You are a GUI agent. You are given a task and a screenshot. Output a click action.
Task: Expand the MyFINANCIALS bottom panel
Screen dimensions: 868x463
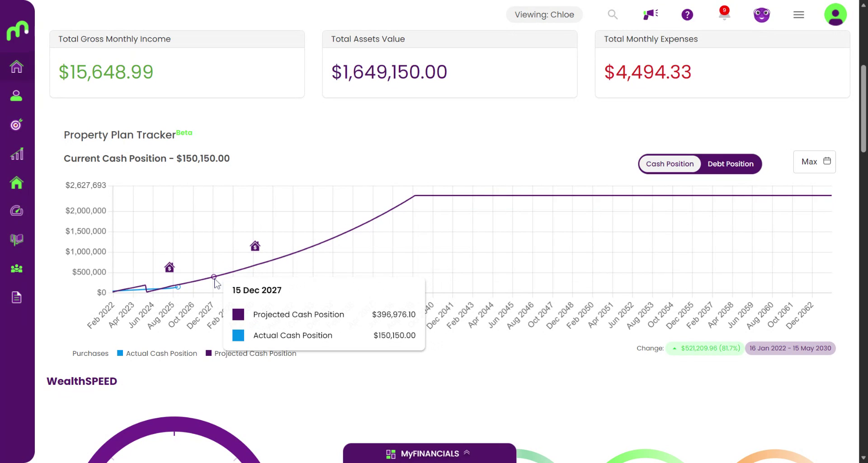[429, 454]
